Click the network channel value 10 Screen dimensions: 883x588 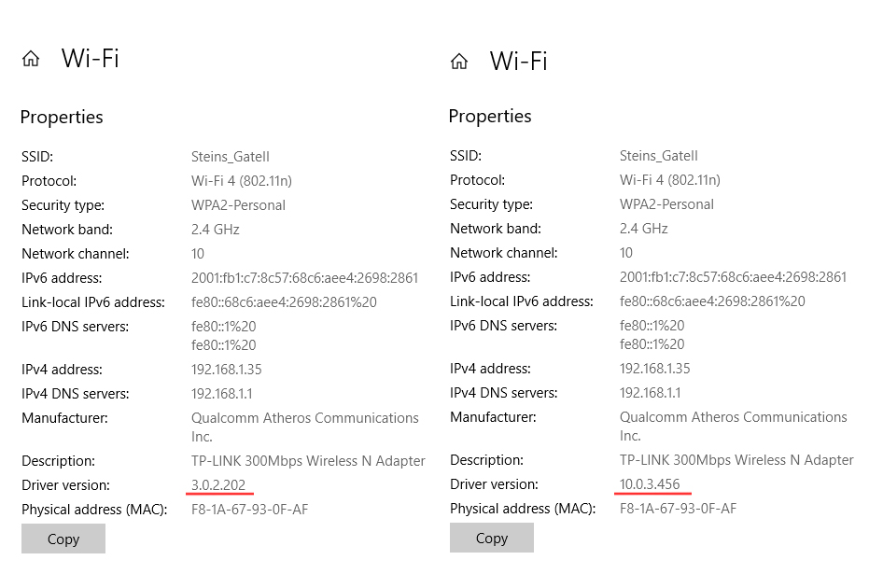pyautogui.click(x=197, y=253)
